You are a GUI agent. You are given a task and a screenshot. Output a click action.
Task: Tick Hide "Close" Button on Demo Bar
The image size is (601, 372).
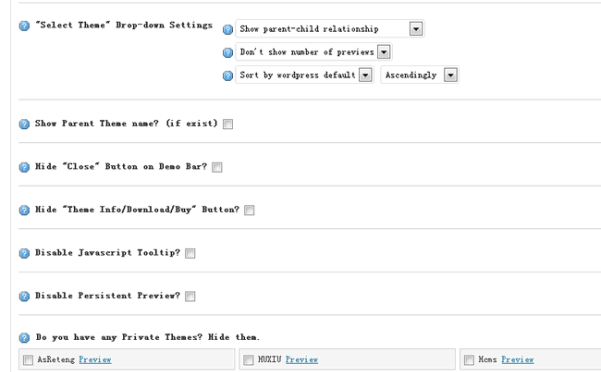pyautogui.click(x=217, y=167)
